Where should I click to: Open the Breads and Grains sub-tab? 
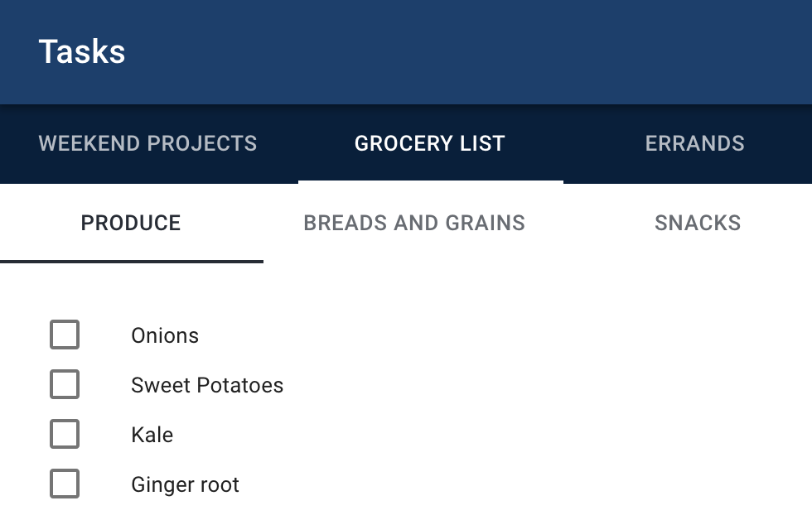click(x=414, y=223)
